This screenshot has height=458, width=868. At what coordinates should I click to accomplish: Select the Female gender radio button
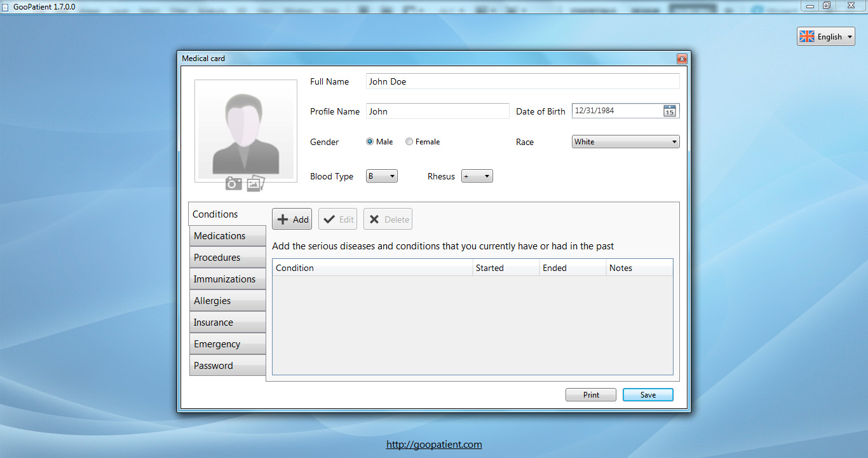point(409,142)
